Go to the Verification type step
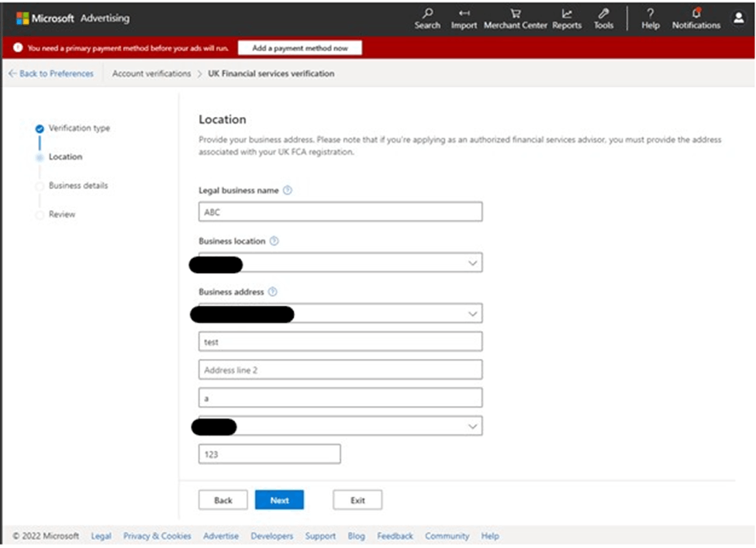The image size is (756, 548). coord(79,128)
